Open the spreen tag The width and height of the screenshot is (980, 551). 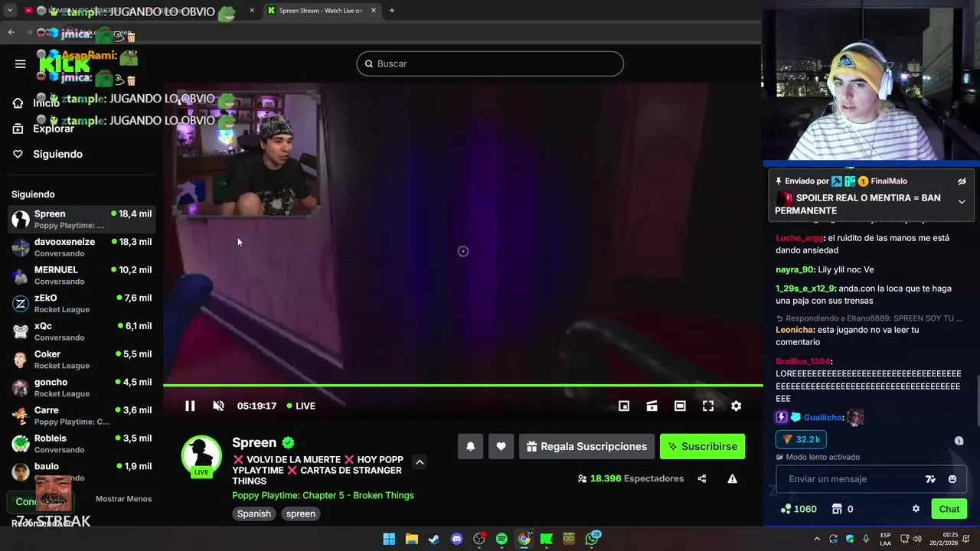(x=301, y=514)
